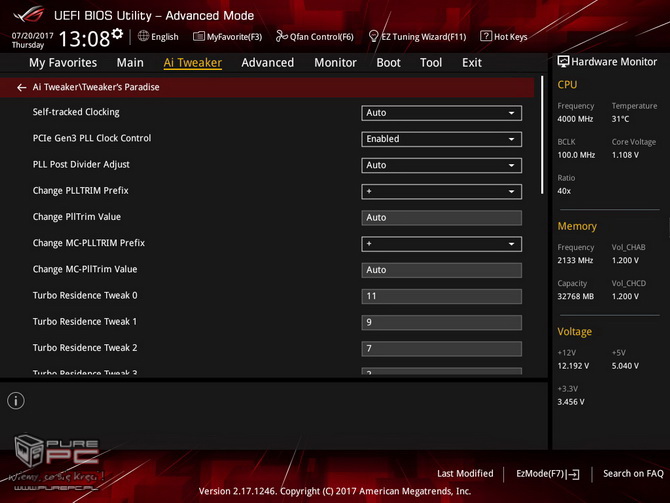This screenshot has width=670, height=503.
Task: Click the +5V 5.040 V reading
Action: tap(625, 366)
